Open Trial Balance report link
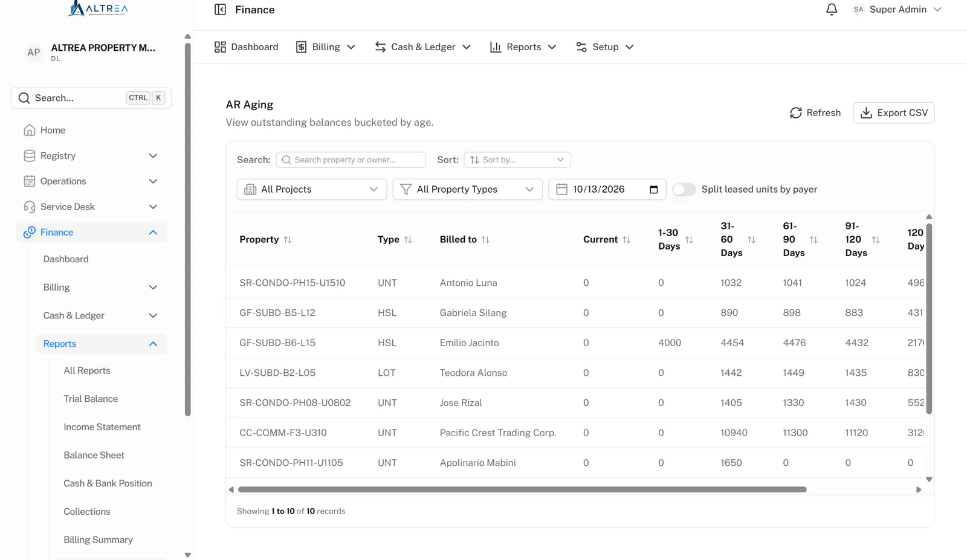The image size is (967, 560). coord(91,399)
